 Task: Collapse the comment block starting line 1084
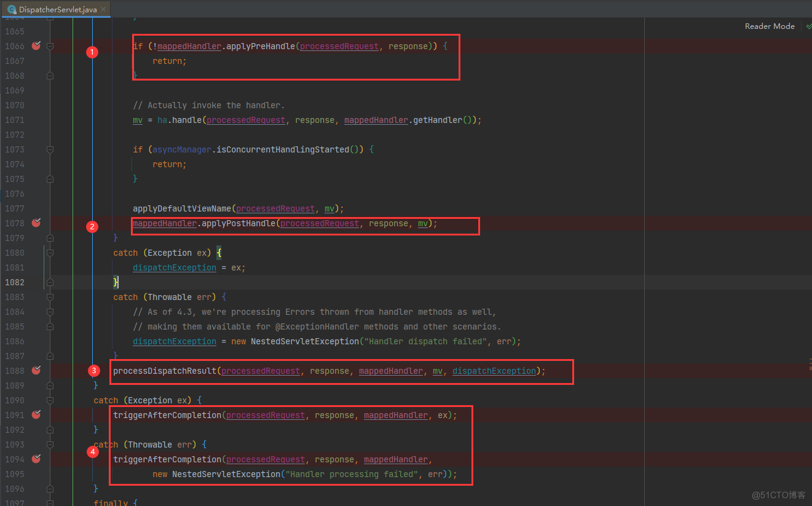50,312
